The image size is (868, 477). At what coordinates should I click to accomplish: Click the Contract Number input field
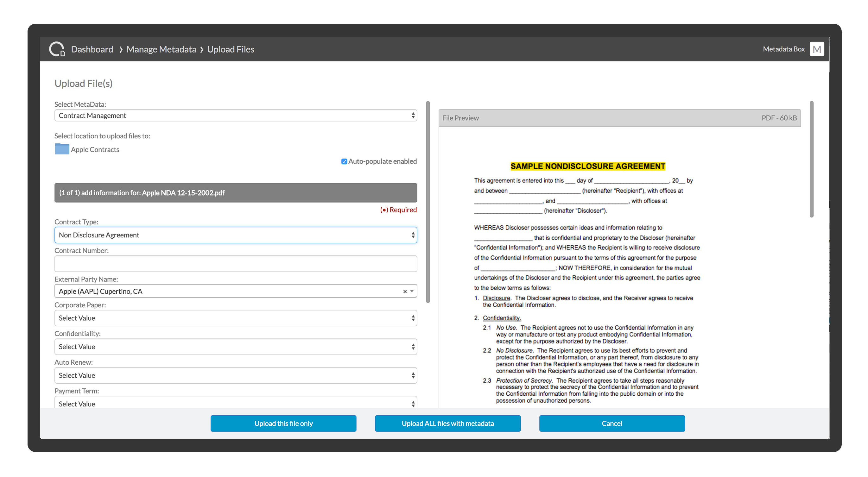(x=236, y=264)
